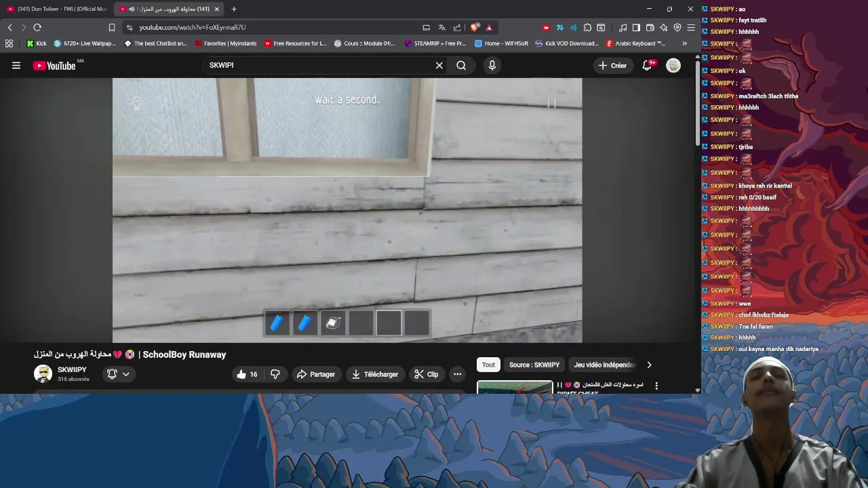
Task: Open the Brave Wallet icon
Action: point(650,27)
